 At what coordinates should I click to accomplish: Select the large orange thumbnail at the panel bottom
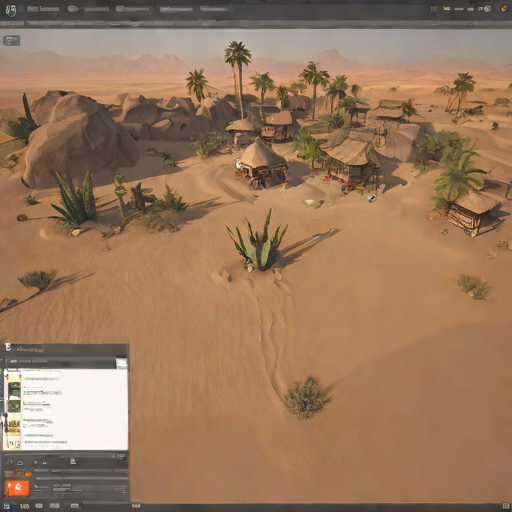[17, 488]
